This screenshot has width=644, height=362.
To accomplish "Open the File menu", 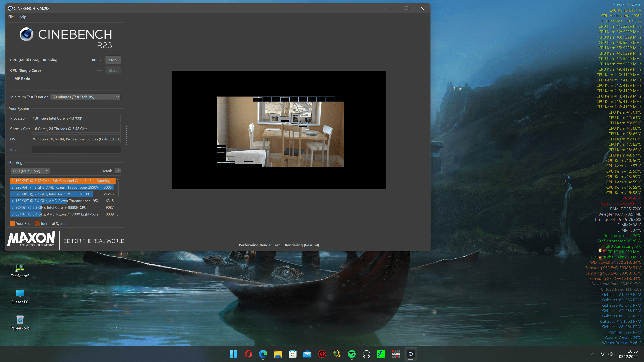I will pyautogui.click(x=11, y=17).
